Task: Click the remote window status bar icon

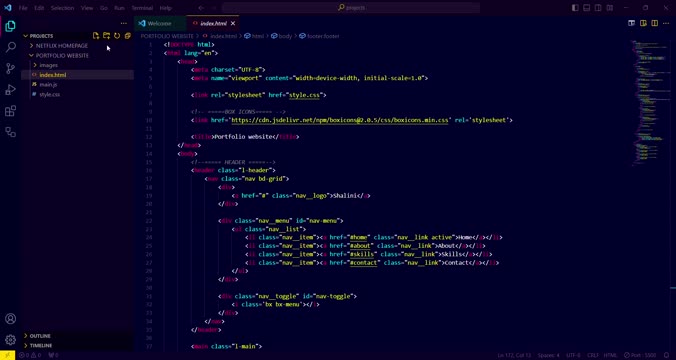Action: pos(7,355)
